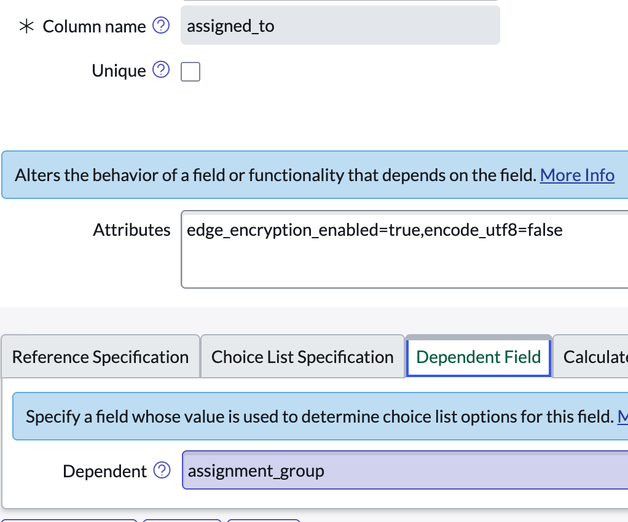Click the mandatory asterisk before Column name

point(26,26)
